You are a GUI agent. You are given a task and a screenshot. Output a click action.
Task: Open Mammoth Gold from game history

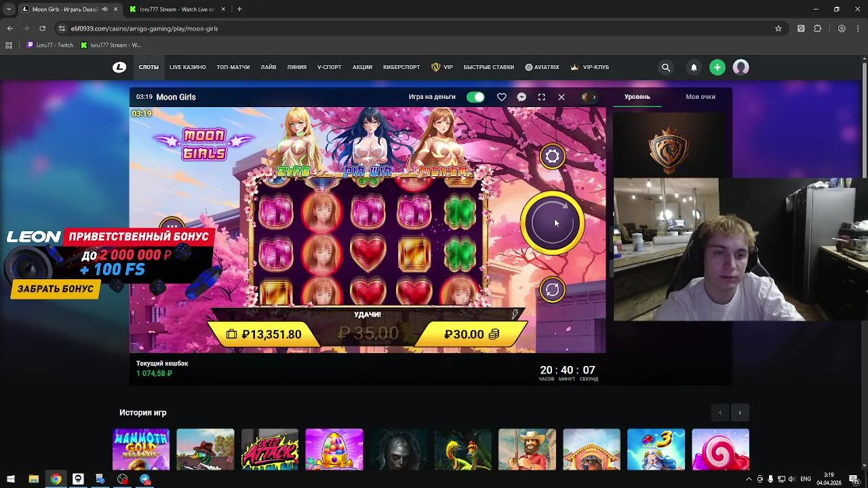(141, 449)
